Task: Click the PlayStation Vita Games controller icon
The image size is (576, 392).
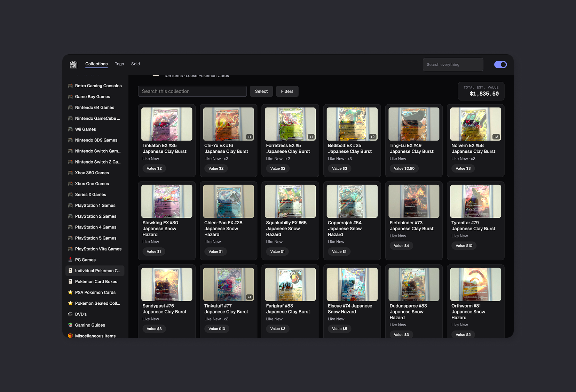Action: 70,249
